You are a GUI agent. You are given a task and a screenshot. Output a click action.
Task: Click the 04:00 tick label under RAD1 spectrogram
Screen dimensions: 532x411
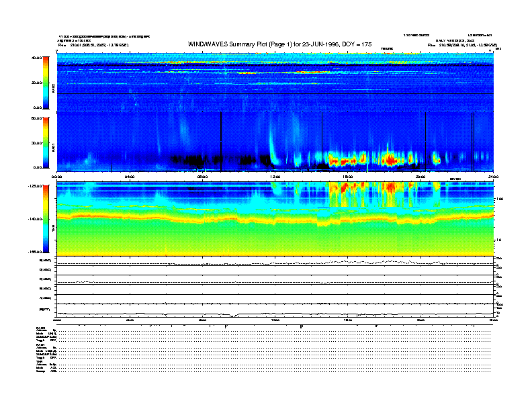tap(130, 177)
